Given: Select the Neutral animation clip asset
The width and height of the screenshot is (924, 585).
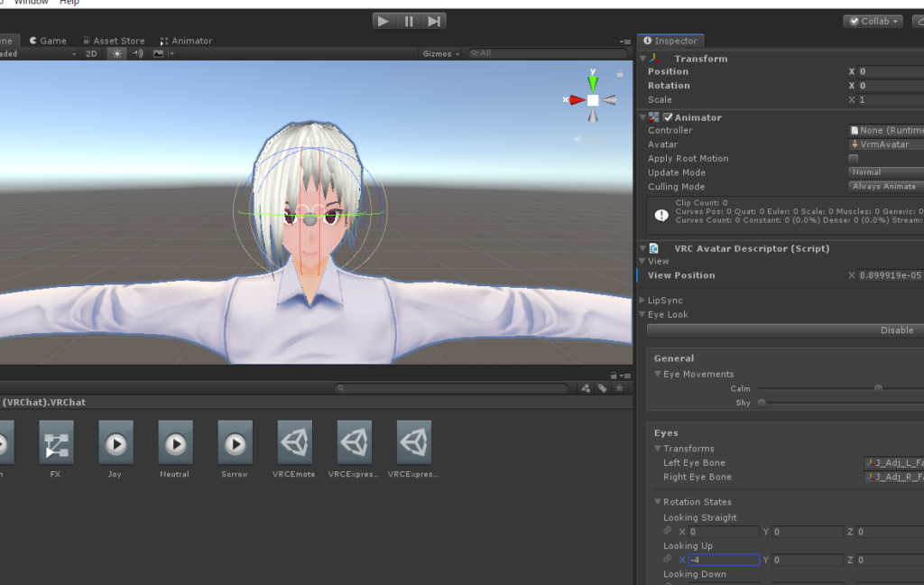Looking at the screenshot, I should (x=175, y=449).
